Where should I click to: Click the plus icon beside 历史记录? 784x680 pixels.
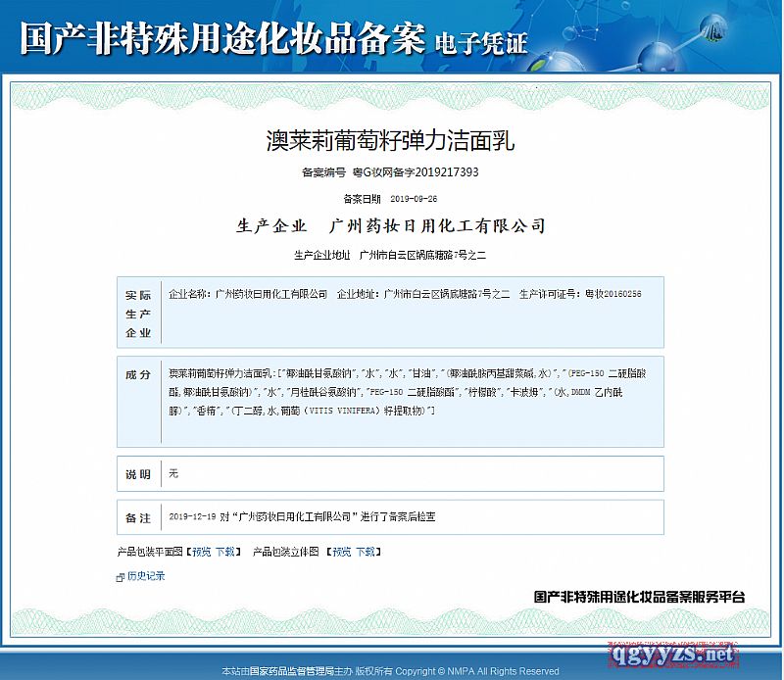[x=121, y=577]
